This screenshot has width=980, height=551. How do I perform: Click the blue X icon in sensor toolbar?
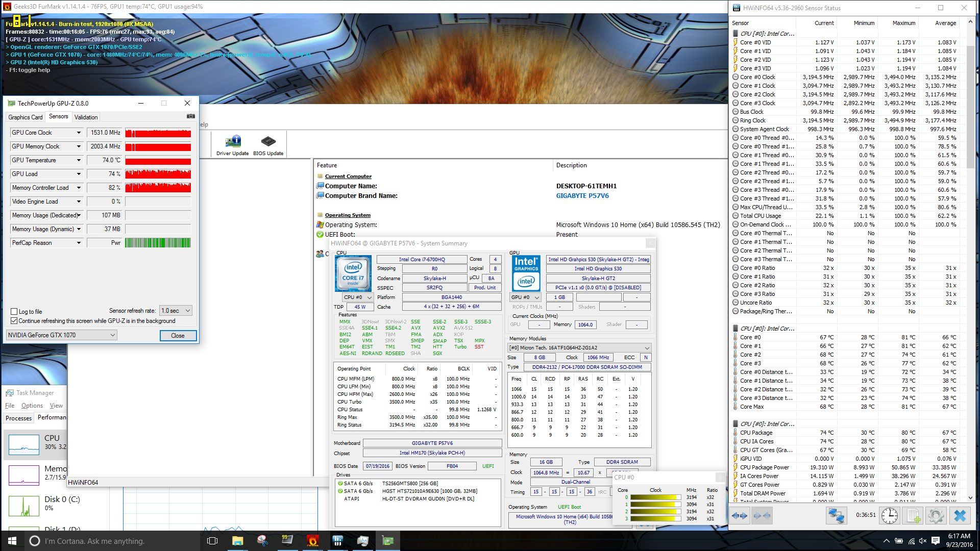click(x=960, y=516)
